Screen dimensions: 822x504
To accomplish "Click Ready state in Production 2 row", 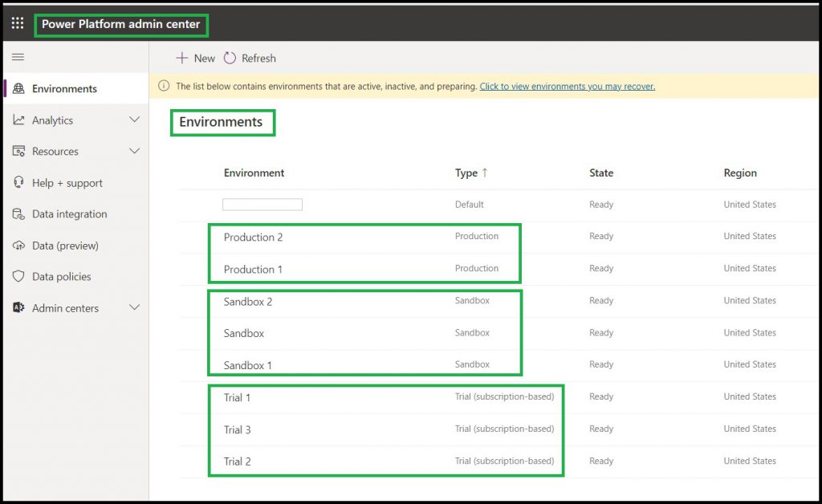I will click(x=600, y=236).
